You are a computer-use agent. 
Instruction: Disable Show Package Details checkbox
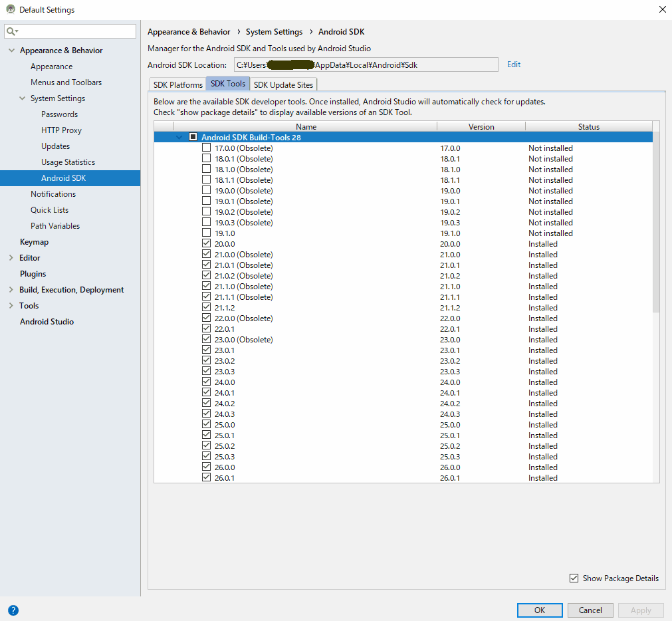(574, 578)
